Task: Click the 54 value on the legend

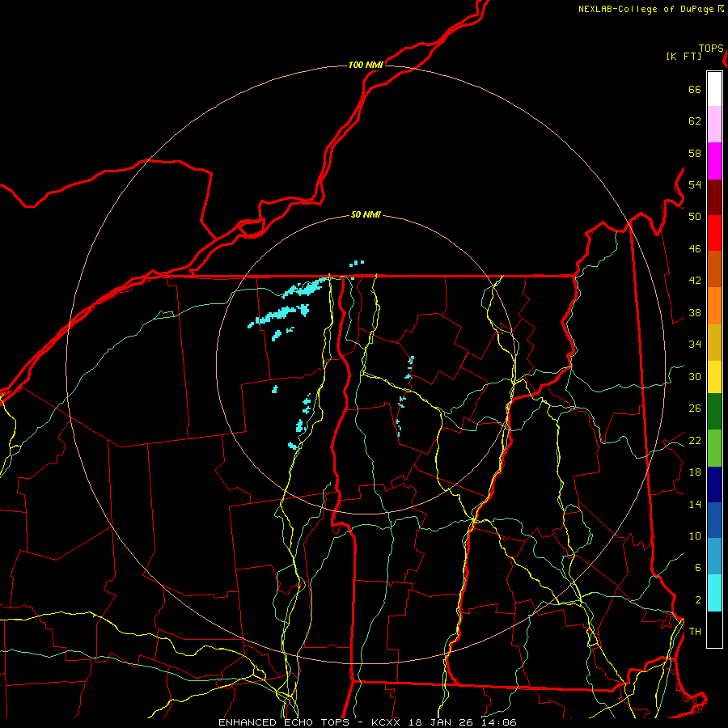Action: coord(695,184)
